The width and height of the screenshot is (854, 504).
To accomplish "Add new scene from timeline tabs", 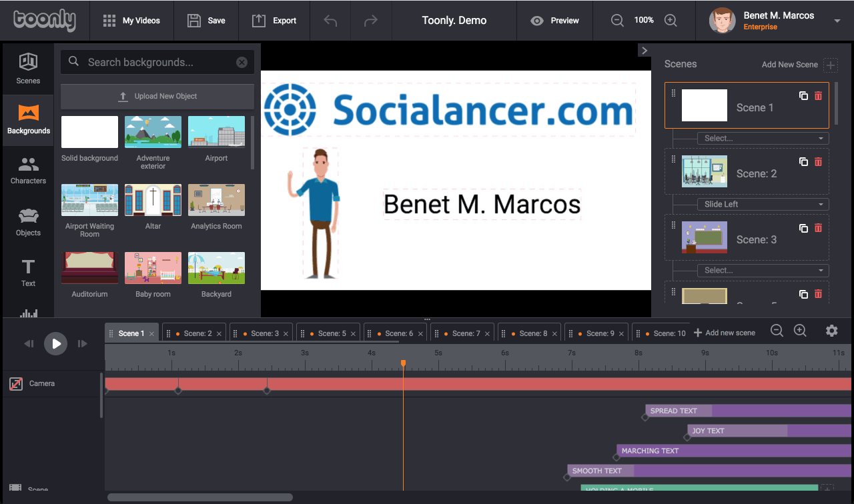I will tap(725, 333).
